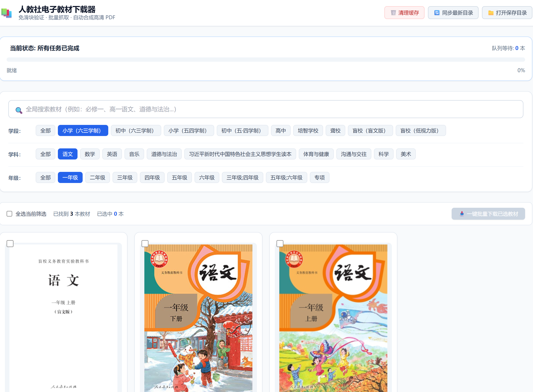The width and height of the screenshot is (533, 392).
Task: Select 习近平新时代中国特色社会主义思想学生读本 subject
Action: click(240, 154)
